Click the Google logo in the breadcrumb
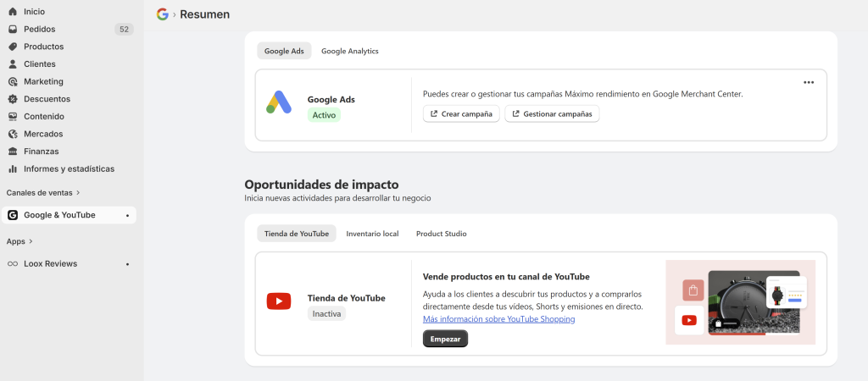Screen dimensions: 868x381 [162, 14]
